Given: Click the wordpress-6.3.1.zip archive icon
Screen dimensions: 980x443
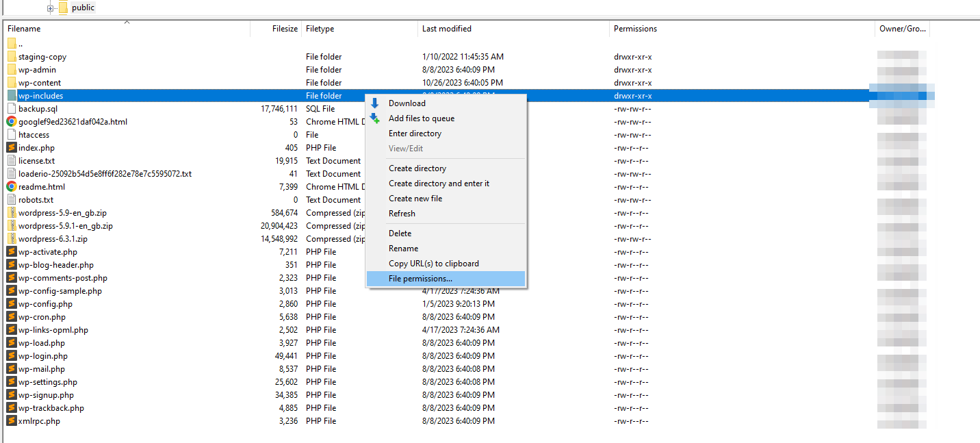Looking at the screenshot, I should coord(12,239).
